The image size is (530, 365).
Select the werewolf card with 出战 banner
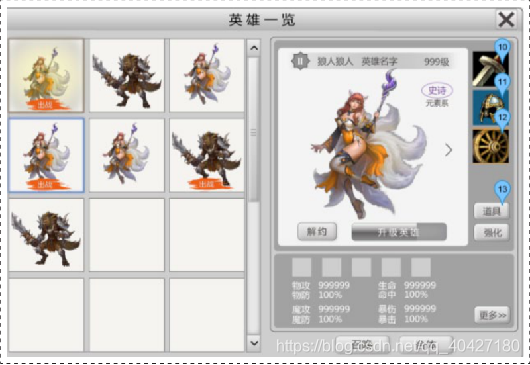pos(207,155)
